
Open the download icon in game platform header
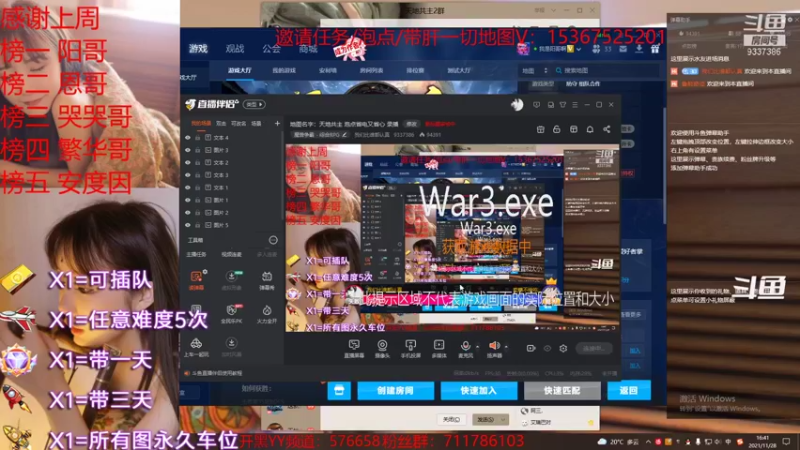coord(639,49)
